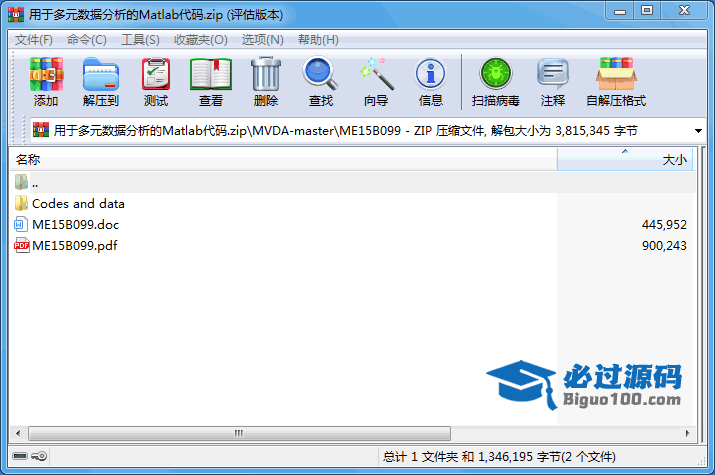Sort by the Name (名称) column header
This screenshot has height=475, width=715.
tap(283, 160)
